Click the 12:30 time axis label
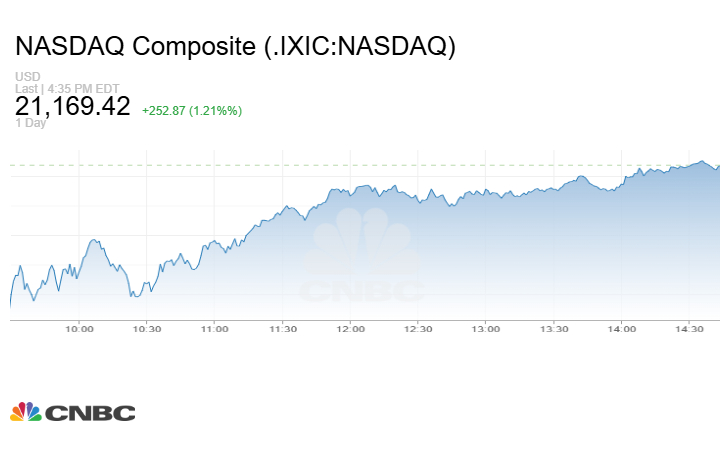The width and height of the screenshot is (720, 450). coord(418,329)
